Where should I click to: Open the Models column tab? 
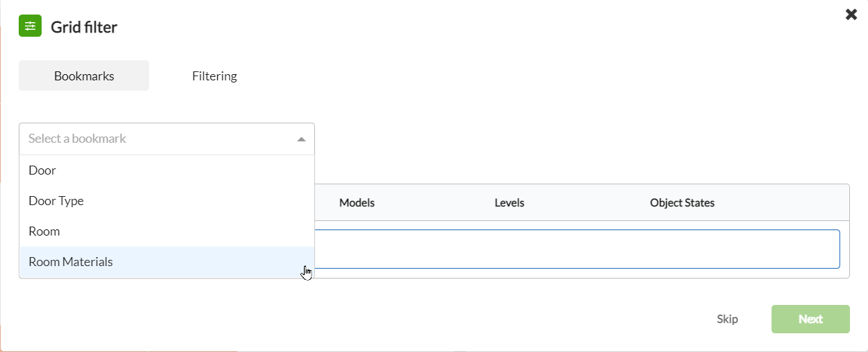(x=357, y=203)
